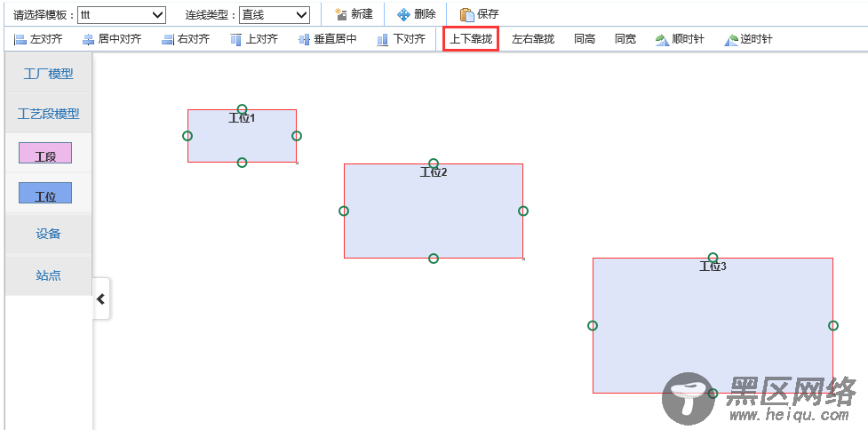This screenshot has height=430, width=868.
Task: Click the 垂直居中 text label
Action: point(336,39)
